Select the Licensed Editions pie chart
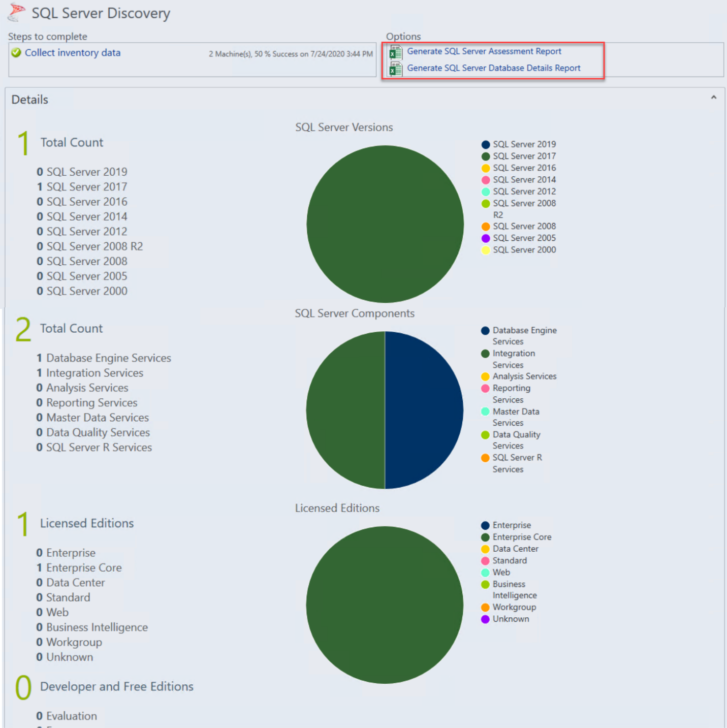Viewport: 727px width, 728px height. pos(385,605)
